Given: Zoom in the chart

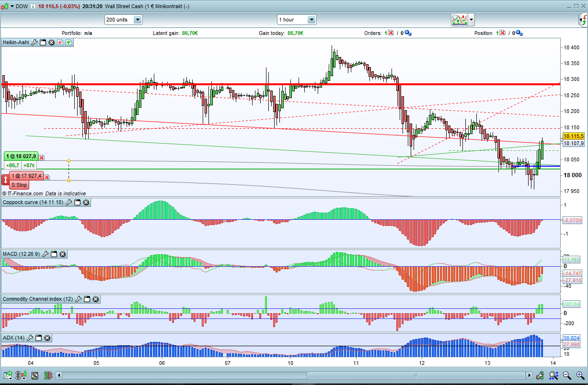Looking at the screenshot, I should point(579,375).
